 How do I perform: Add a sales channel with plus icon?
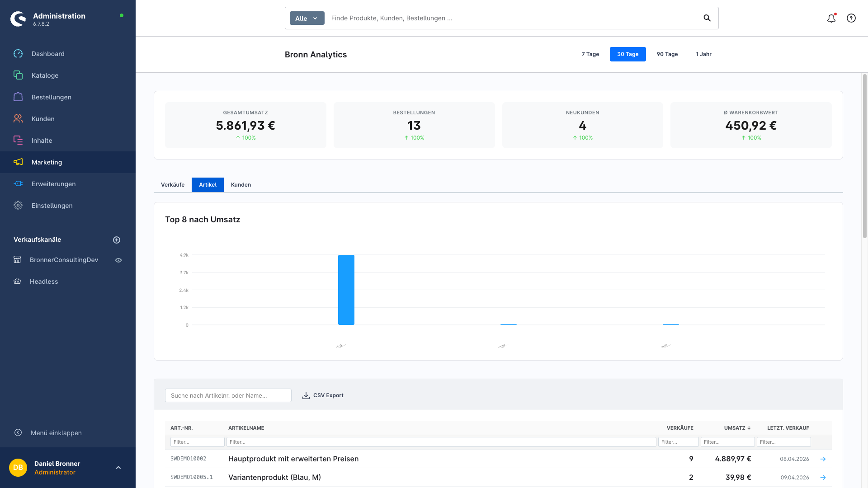tap(117, 240)
